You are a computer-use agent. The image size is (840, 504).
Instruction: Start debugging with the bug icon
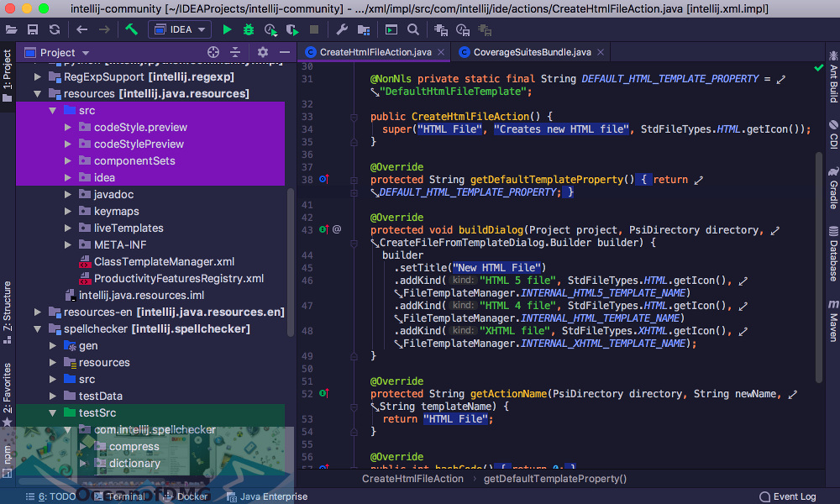[247, 29]
